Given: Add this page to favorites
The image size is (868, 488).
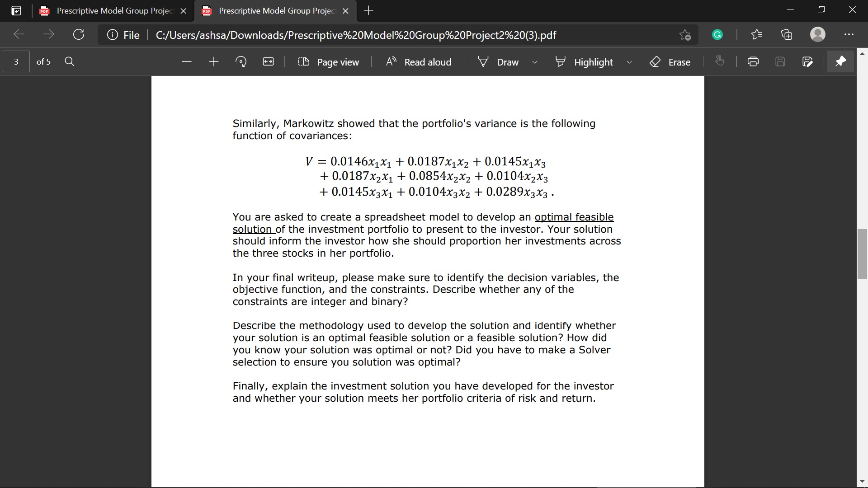Looking at the screenshot, I should click(x=684, y=34).
